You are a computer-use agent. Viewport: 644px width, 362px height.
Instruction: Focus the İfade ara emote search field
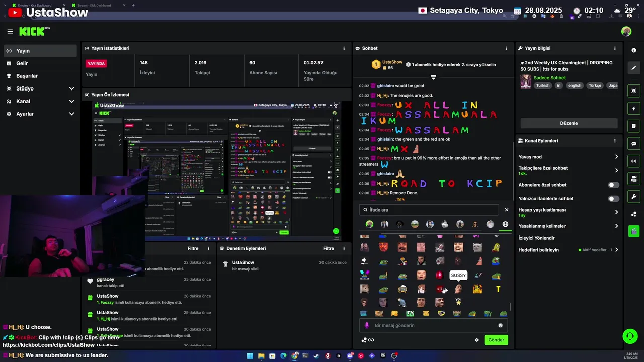click(429, 210)
